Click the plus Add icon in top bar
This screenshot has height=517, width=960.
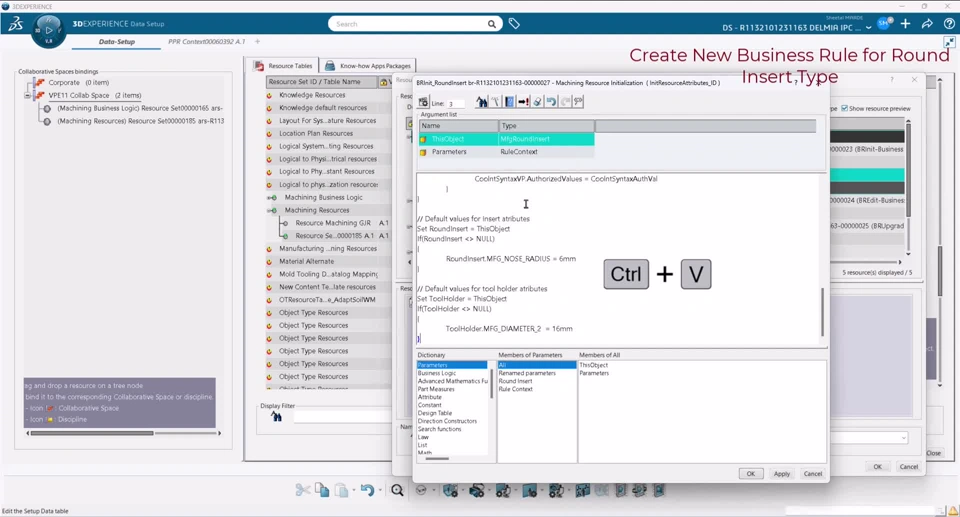click(x=906, y=24)
